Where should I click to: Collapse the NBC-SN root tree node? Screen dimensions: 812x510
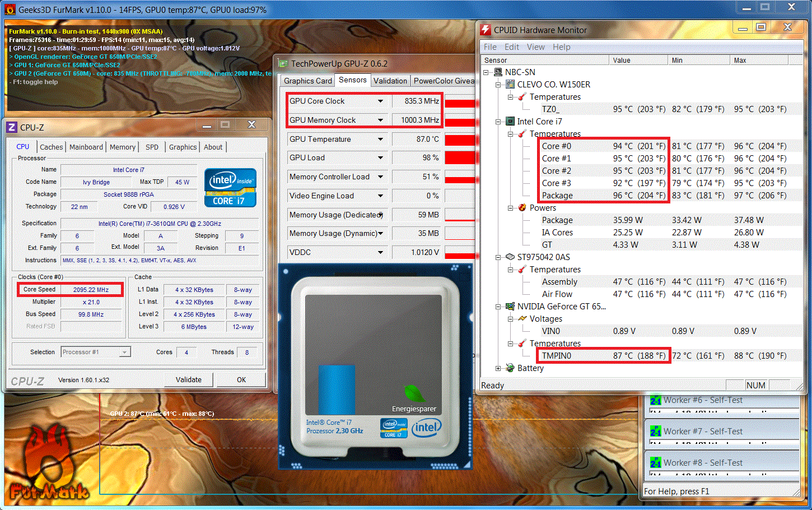486,72
